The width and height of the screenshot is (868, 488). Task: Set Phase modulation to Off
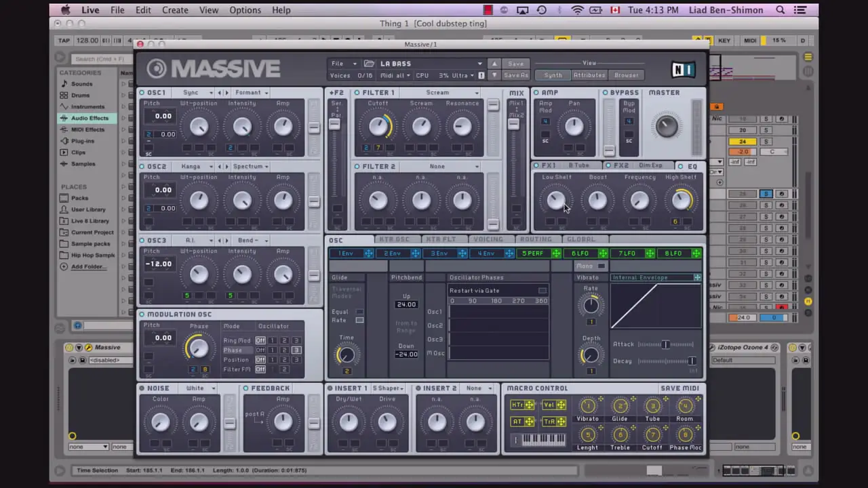260,350
